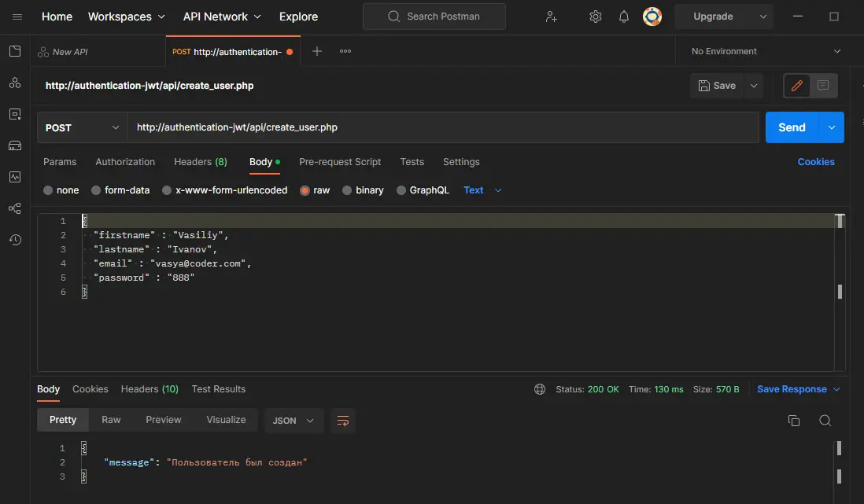Open the History sidebar icon
The width and height of the screenshot is (864, 504).
tap(15, 240)
